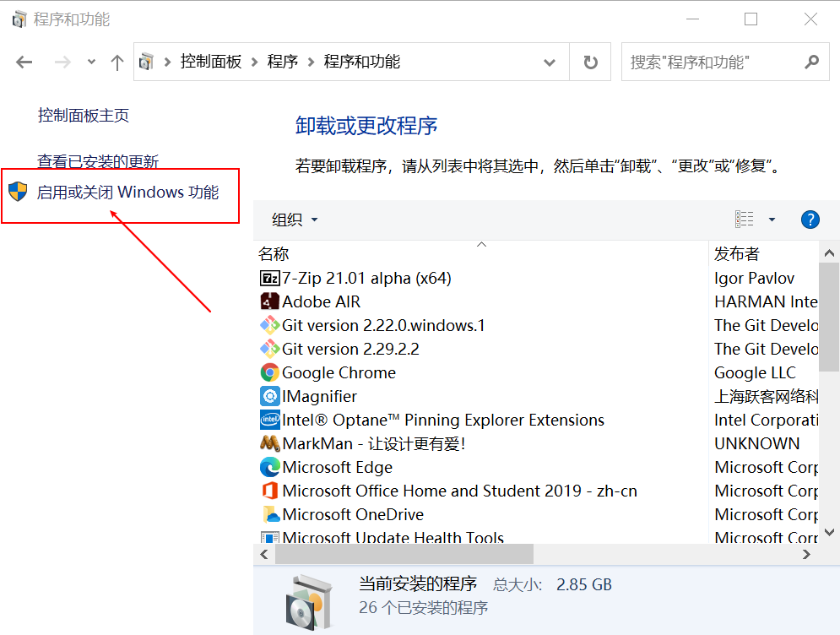Expand chevron before 控制面板 breadcrumb
This screenshot has width=840, height=635.
click(168, 62)
